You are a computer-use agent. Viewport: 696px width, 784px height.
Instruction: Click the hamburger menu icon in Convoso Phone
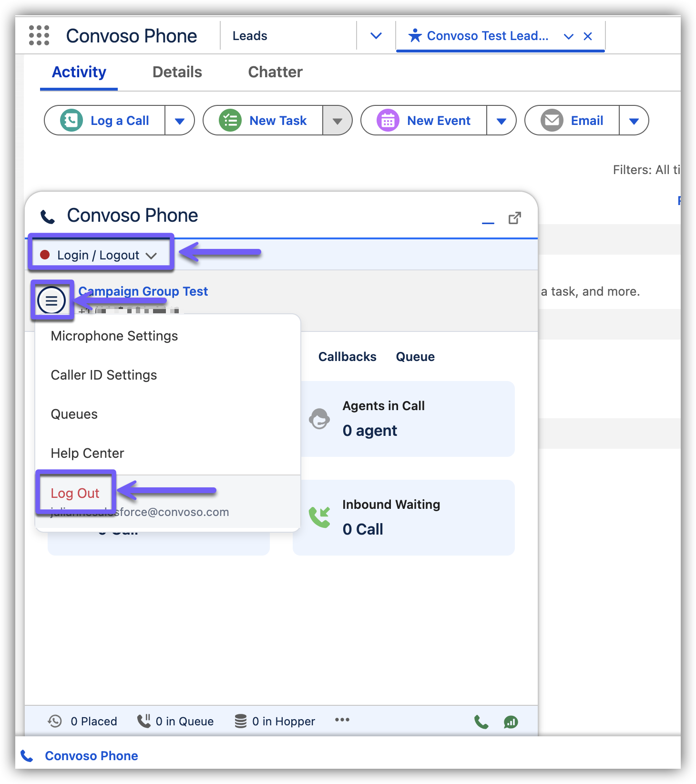pos(51,300)
